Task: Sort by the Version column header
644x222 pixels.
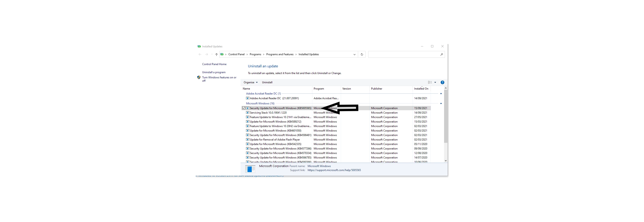Action: (x=355, y=89)
